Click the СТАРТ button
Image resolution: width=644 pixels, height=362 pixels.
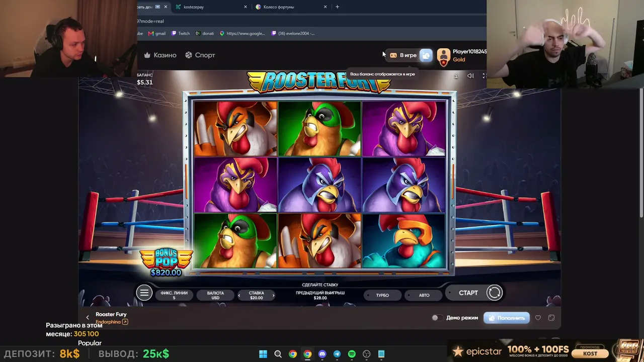(468, 293)
